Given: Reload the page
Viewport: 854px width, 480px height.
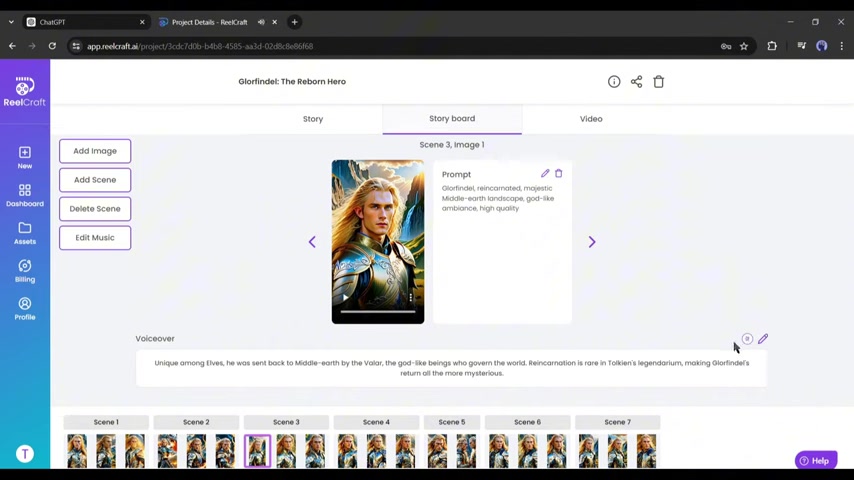Looking at the screenshot, I should 52,46.
